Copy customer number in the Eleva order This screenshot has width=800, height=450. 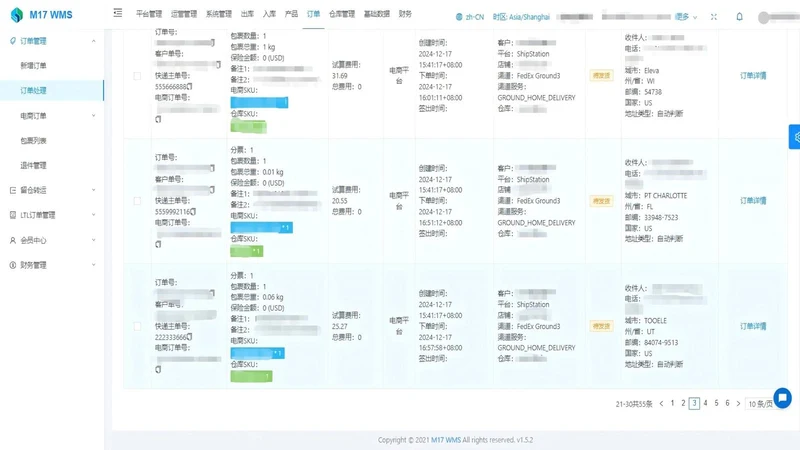click(x=218, y=64)
